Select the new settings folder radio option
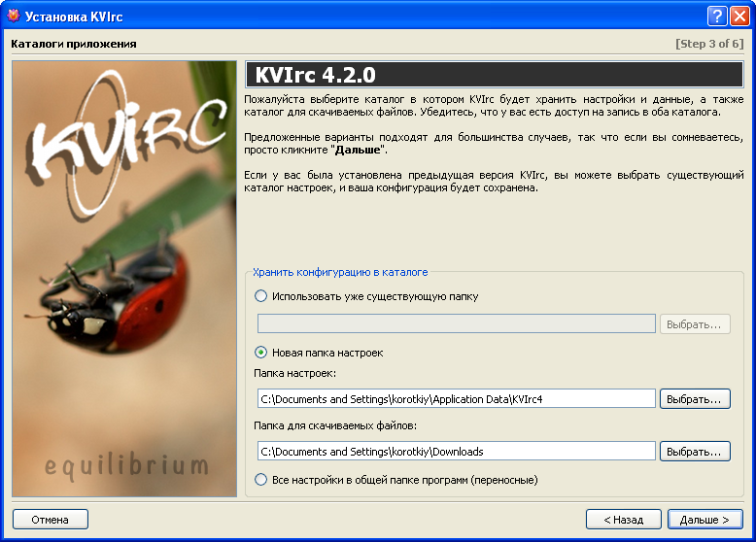This screenshot has width=756, height=542. 260,353
